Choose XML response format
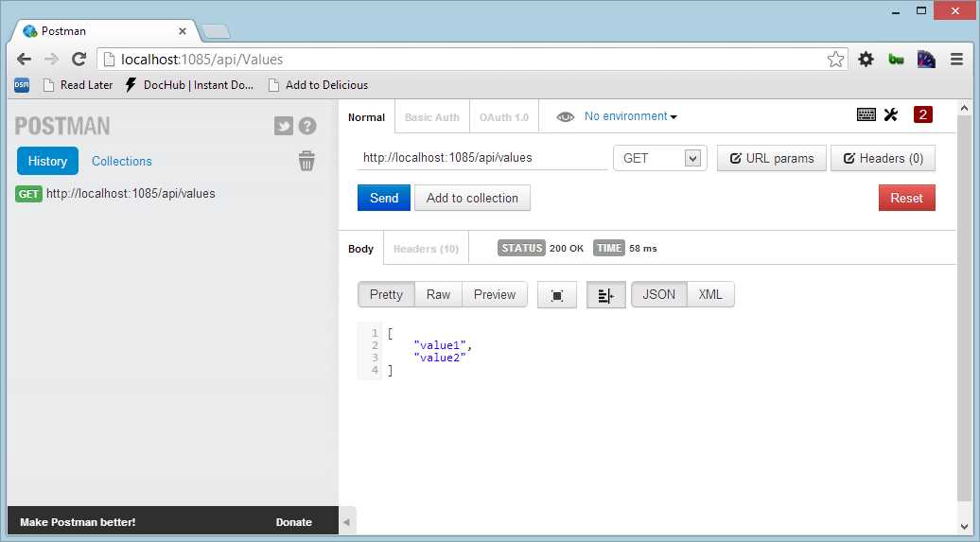 710,294
